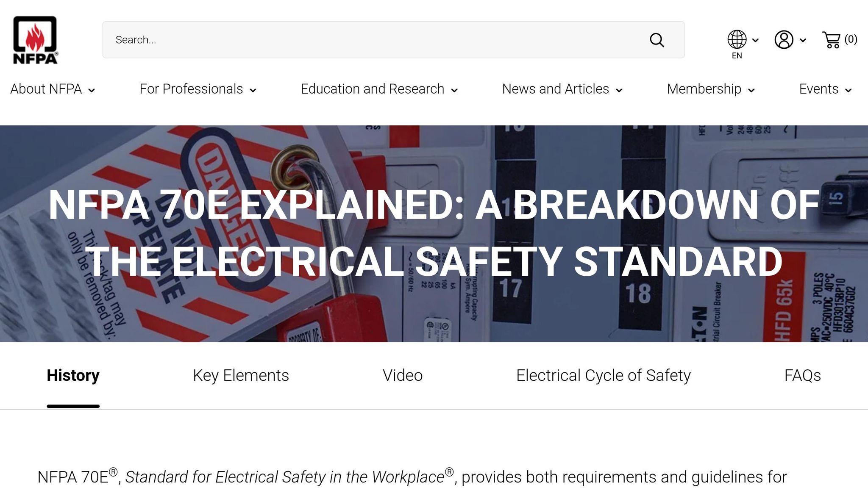Jump to the FAQs tab
Image resolution: width=868 pixels, height=488 pixels.
(x=802, y=375)
